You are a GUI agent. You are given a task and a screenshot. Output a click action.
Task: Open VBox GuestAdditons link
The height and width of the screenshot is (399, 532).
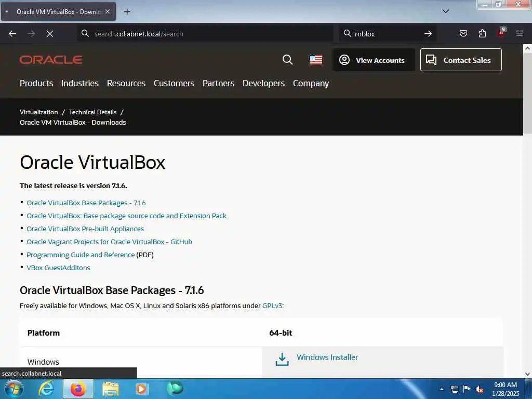tap(58, 268)
